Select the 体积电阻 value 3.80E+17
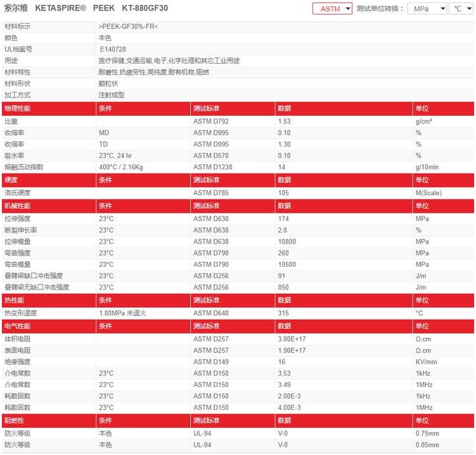The width and height of the screenshot is (476, 455). pyautogui.click(x=292, y=339)
